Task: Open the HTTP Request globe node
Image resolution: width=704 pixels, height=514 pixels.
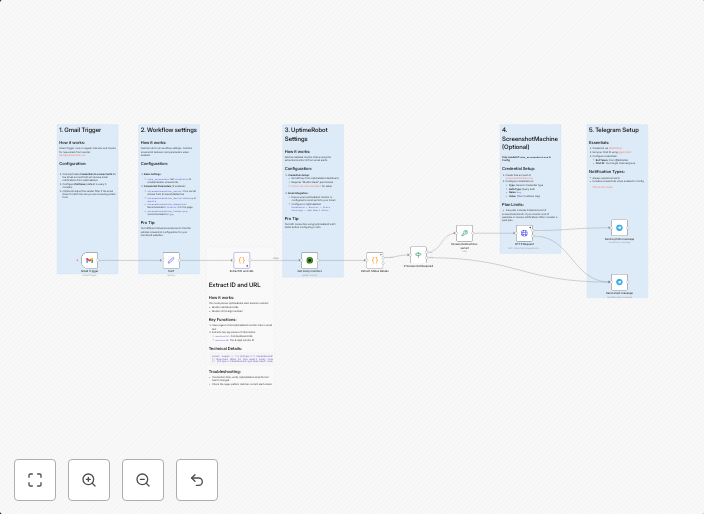Action: point(523,233)
